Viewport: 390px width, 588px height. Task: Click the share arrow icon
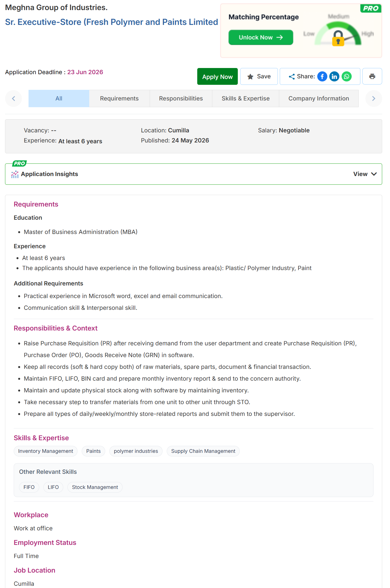point(292,76)
